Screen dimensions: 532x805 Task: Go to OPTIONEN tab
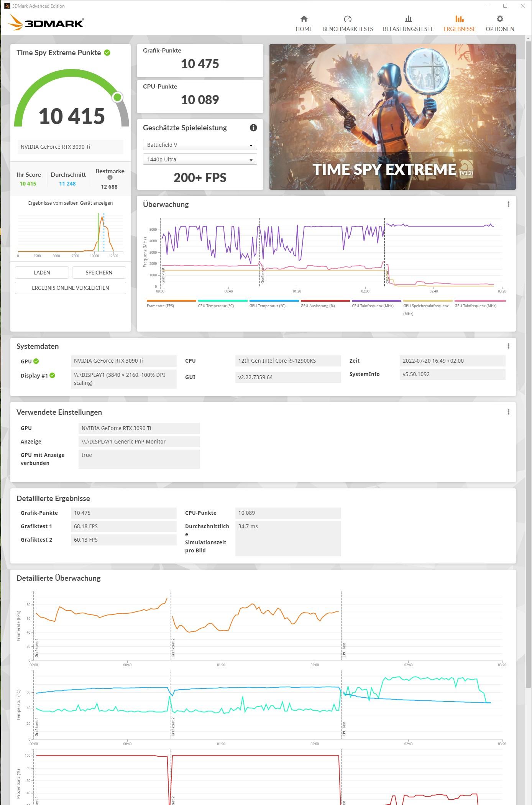(500, 24)
